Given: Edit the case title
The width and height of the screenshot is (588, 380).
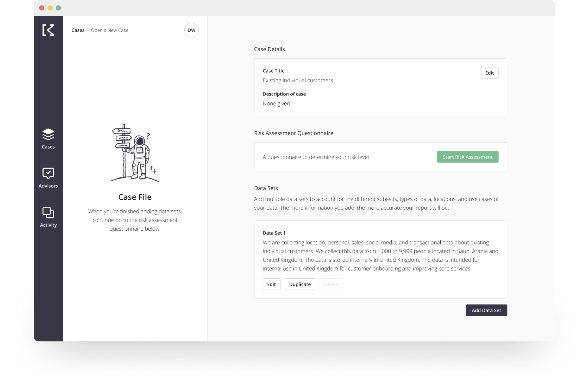Looking at the screenshot, I should (489, 73).
